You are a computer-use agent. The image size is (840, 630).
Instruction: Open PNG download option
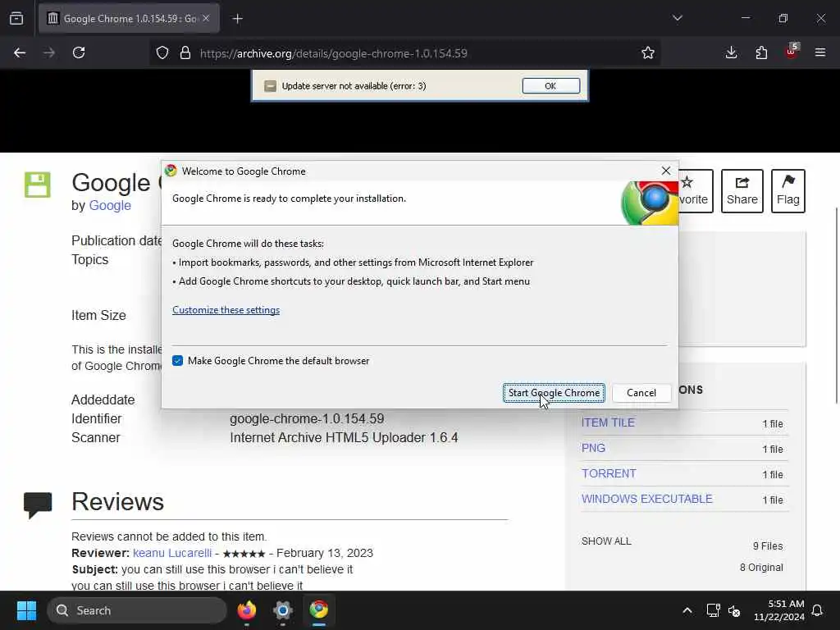pos(594,448)
